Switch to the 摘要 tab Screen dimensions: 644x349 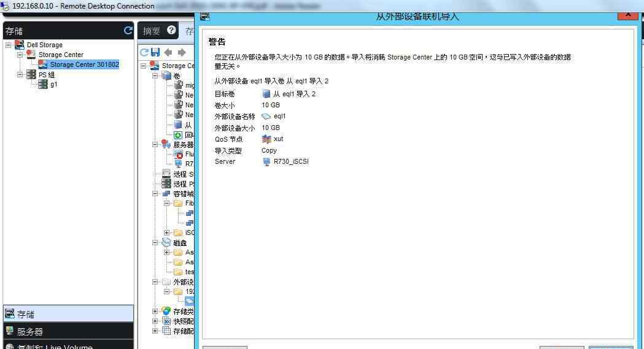click(x=151, y=31)
